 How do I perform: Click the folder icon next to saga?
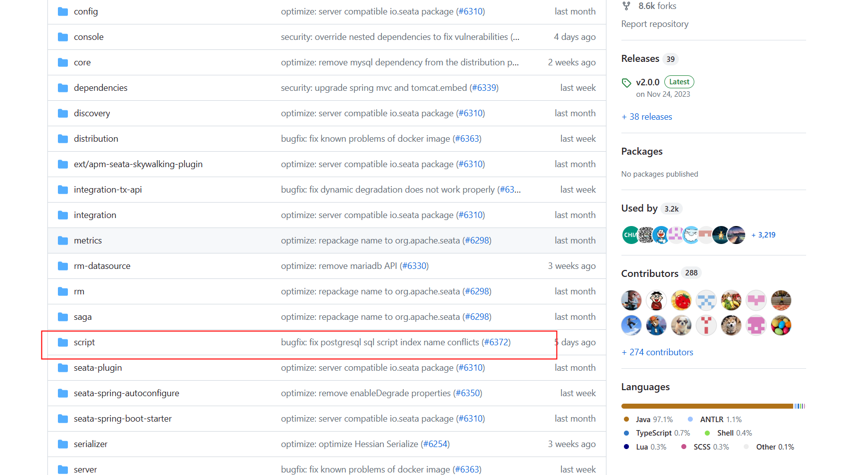coord(63,317)
